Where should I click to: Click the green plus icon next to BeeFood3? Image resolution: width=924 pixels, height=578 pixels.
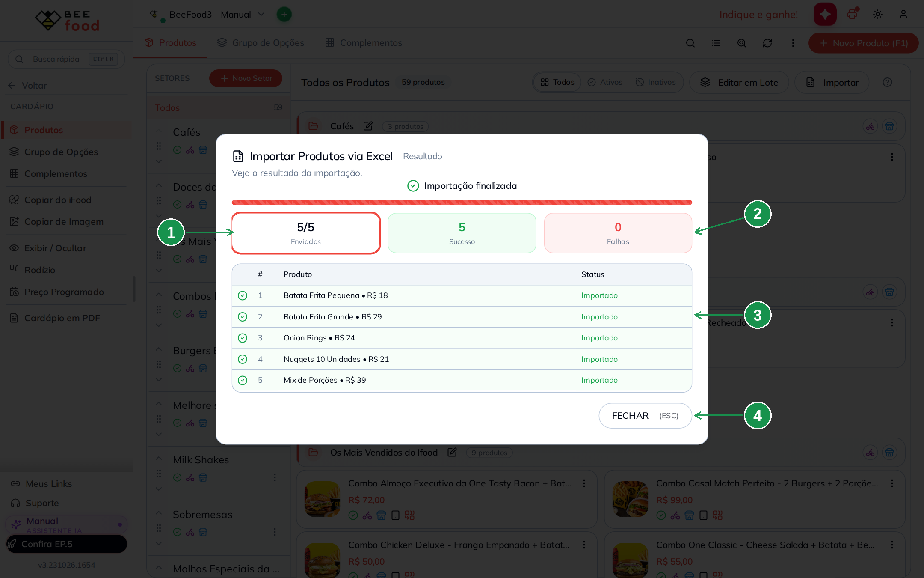point(284,14)
